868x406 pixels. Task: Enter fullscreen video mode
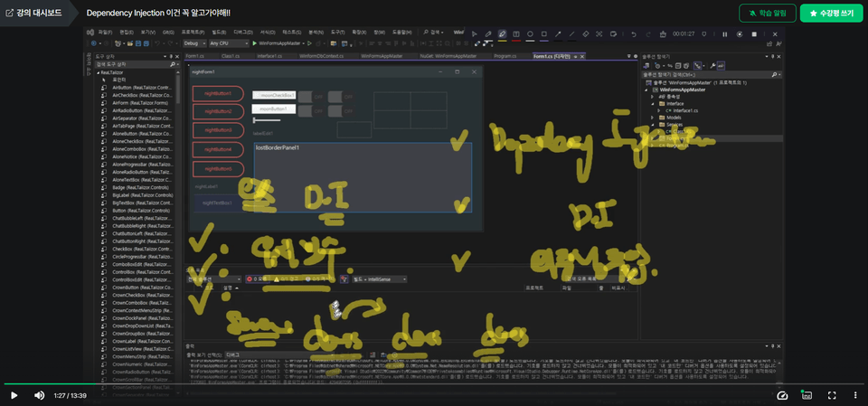[x=832, y=395]
